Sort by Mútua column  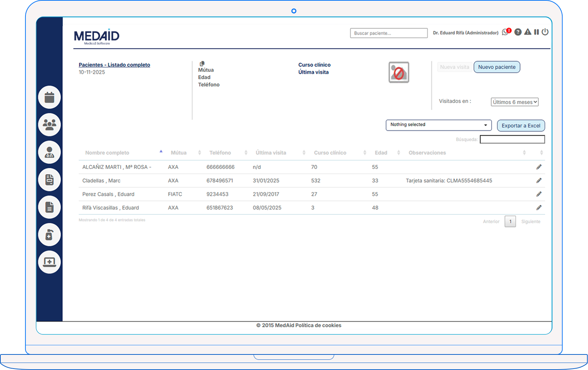coord(179,153)
